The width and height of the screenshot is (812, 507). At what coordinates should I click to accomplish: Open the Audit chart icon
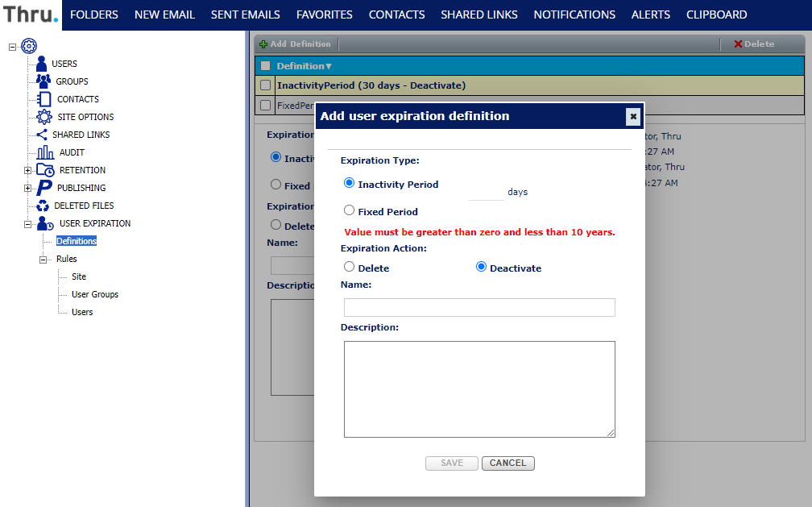click(45, 152)
